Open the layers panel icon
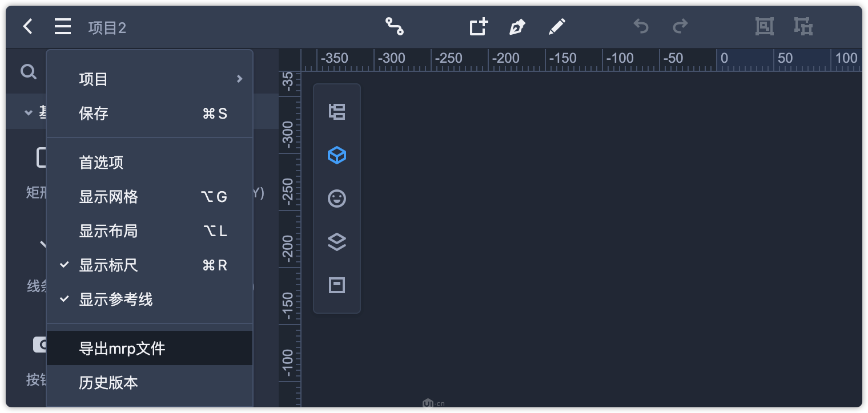Screen dimensions: 868x413 [337, 242]
